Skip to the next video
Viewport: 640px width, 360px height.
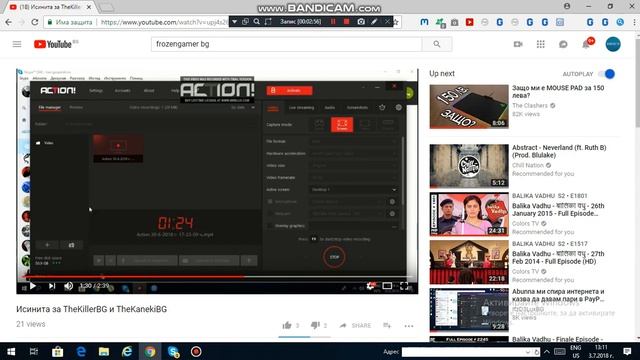pos(52,286)
